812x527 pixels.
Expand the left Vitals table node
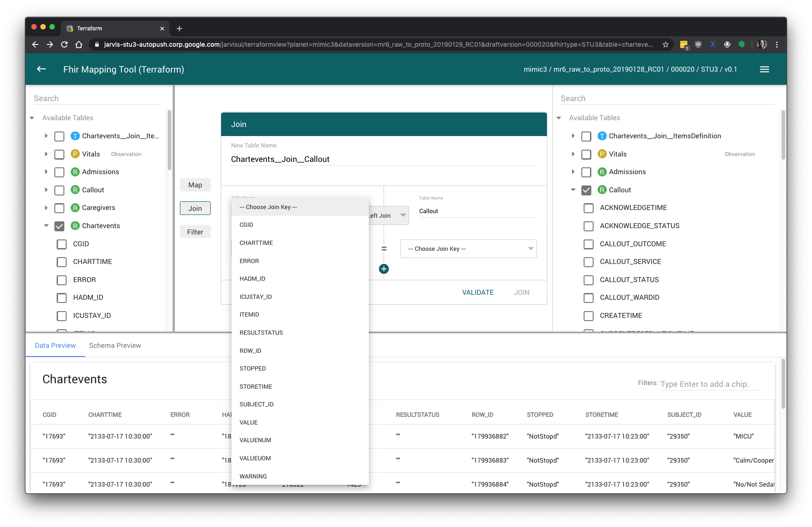click(x=46, y=154)
